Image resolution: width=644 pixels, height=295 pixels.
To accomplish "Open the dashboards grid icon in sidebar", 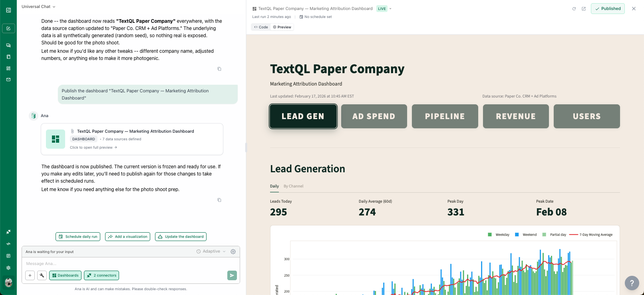I will pyautogui.click(x=8, y=68).
